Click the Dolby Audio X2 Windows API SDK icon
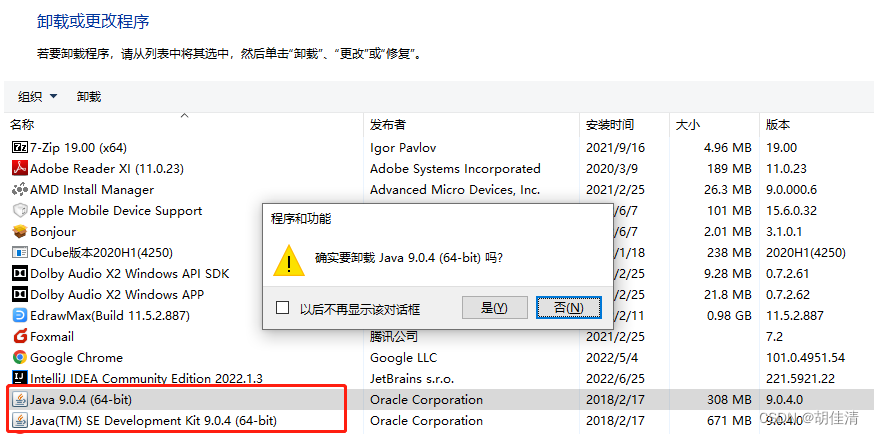The height and width of the screenshot is (434, 874). click(20, 274)
